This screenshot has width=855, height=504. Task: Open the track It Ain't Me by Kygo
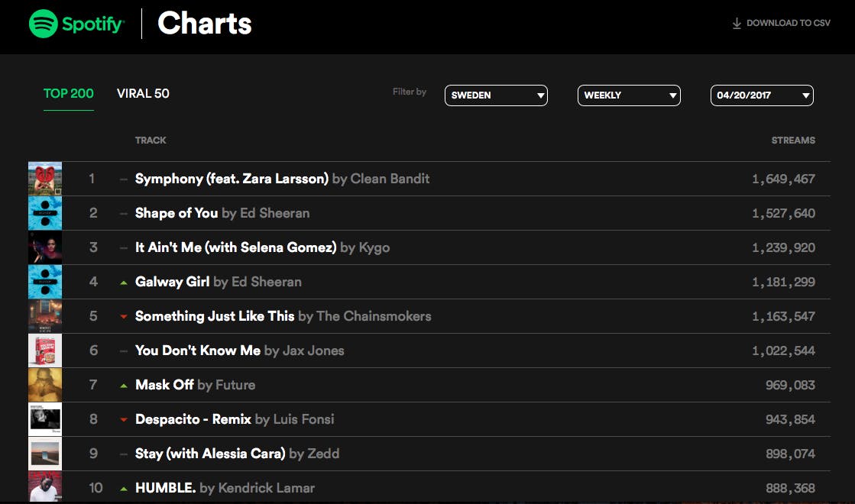point(235,247)
